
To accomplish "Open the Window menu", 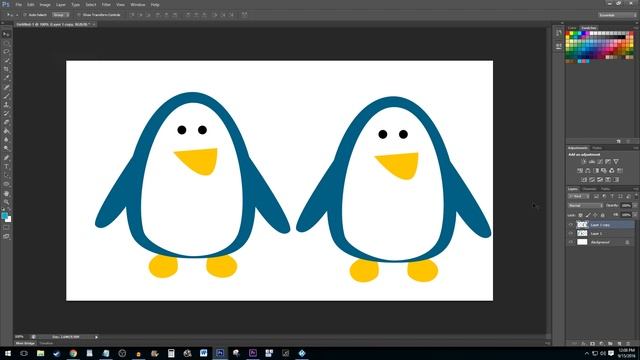I will point(138,4).
